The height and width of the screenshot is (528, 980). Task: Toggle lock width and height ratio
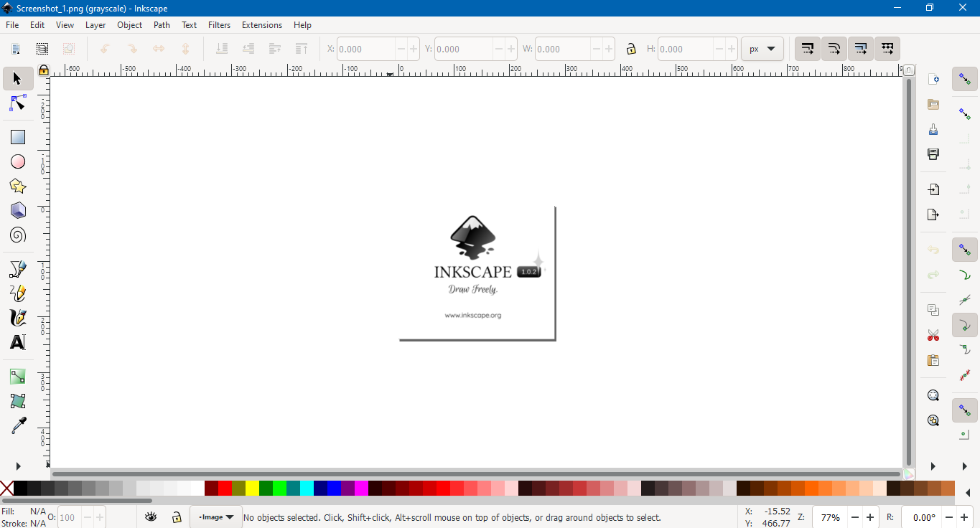[x=631, y=49]
